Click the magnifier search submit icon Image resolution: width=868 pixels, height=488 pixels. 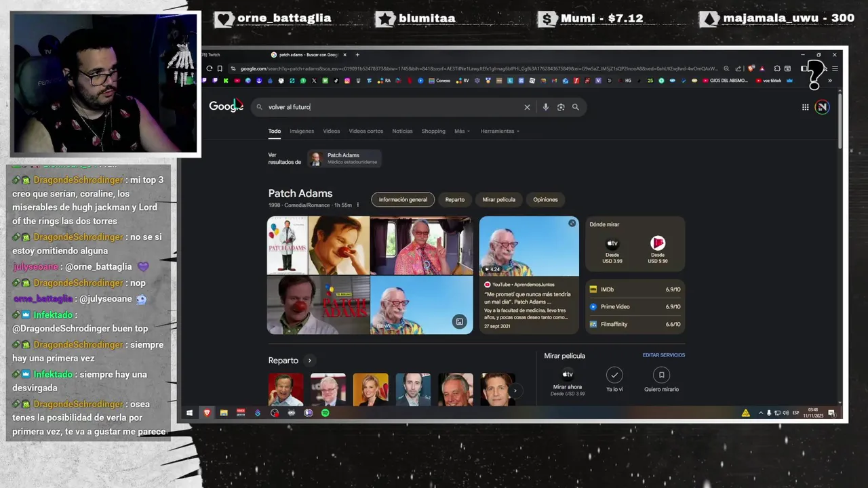[576, 107]
